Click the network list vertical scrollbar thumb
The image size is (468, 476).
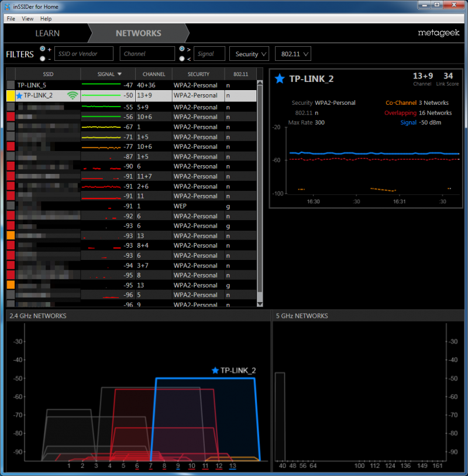pos(260,189)
